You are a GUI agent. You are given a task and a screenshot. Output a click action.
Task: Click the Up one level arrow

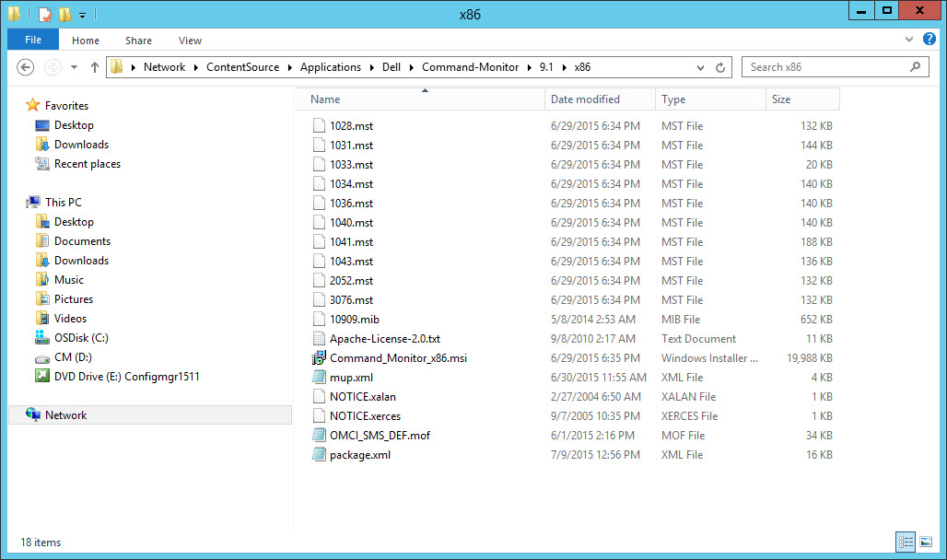click(x=94, y=67)
